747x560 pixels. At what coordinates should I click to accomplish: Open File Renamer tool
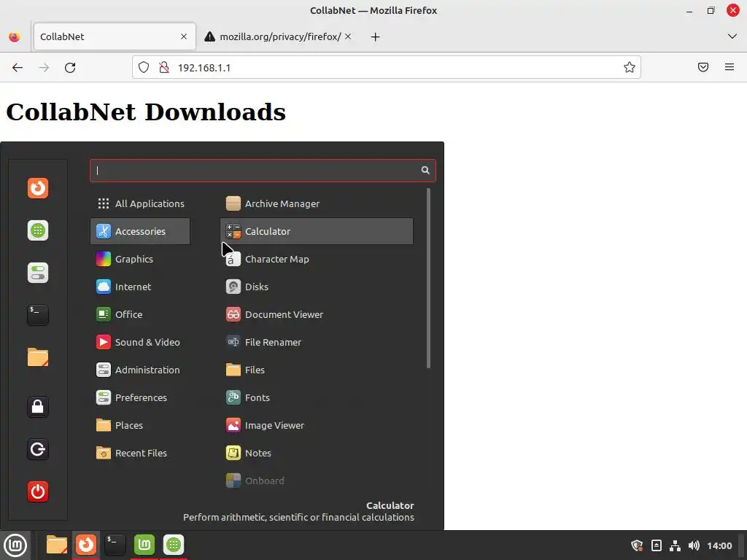[x=317, y=342]
